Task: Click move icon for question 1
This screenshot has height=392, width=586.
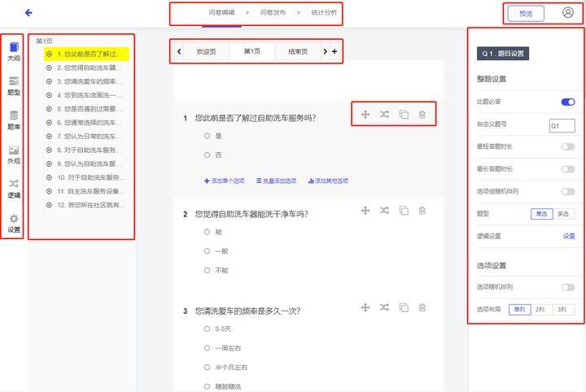Action: (365, 114)
